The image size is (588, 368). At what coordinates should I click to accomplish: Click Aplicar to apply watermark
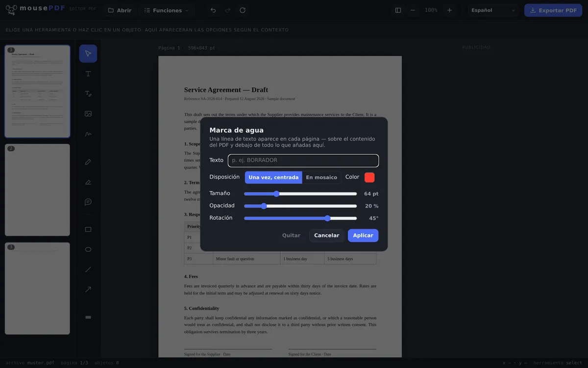pos(363,236)
